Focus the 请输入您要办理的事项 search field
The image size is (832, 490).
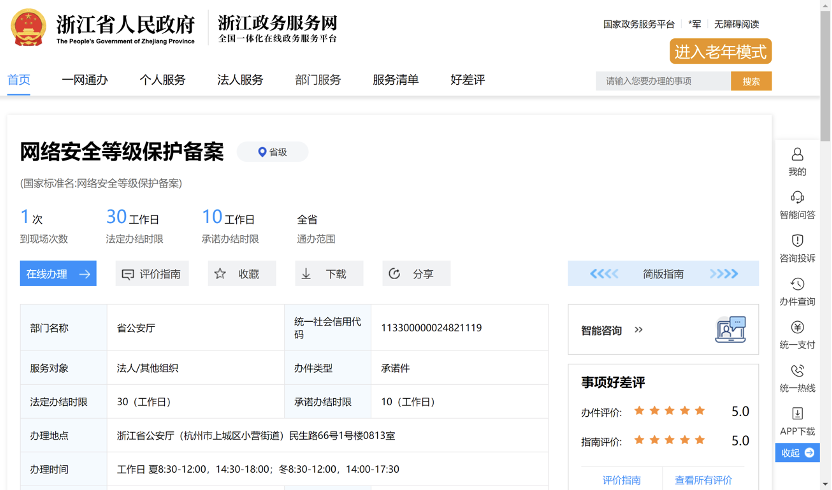tap(663, 81)
